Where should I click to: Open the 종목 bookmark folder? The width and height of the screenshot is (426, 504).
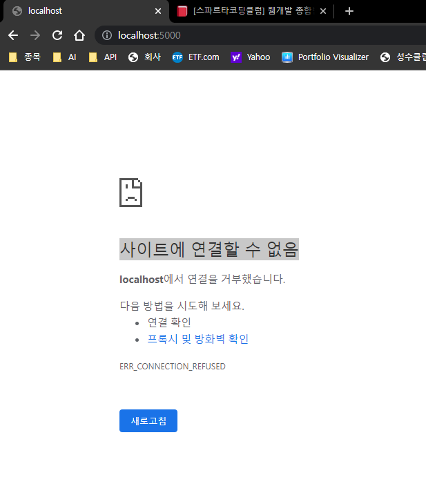click(x=25, y=57)
